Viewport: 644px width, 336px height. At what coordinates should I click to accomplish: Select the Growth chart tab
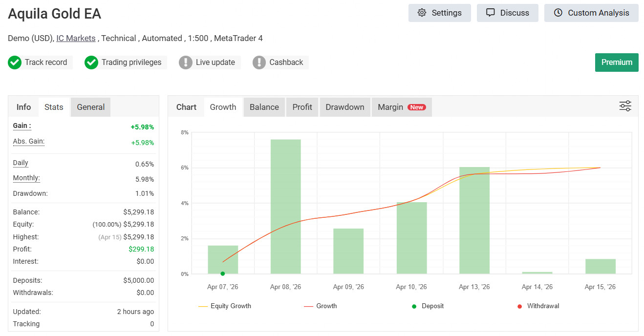click(223, 107)
